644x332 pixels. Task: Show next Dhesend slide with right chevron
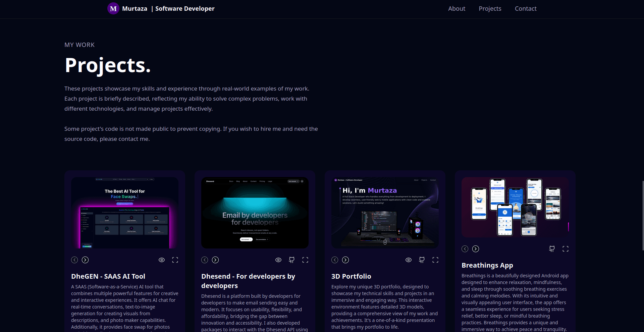pos(215,260)
